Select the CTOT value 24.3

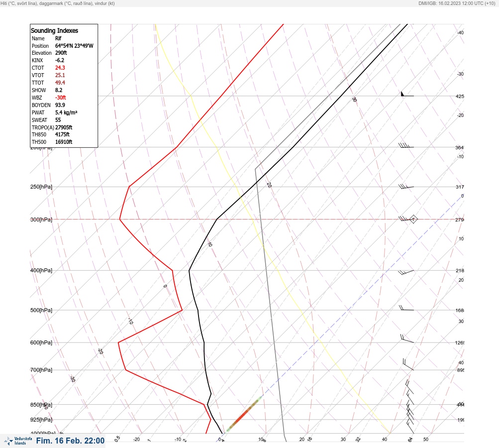tap(60, 68)
